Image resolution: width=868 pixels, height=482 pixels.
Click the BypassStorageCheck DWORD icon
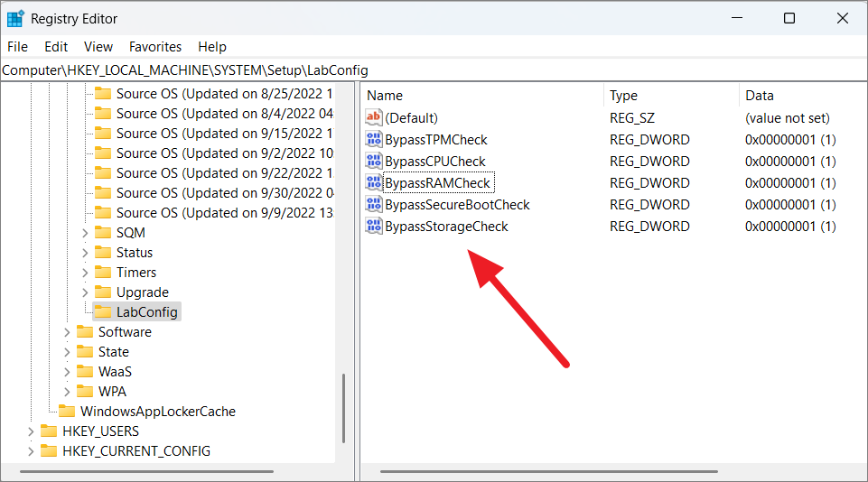click(374, 226)
